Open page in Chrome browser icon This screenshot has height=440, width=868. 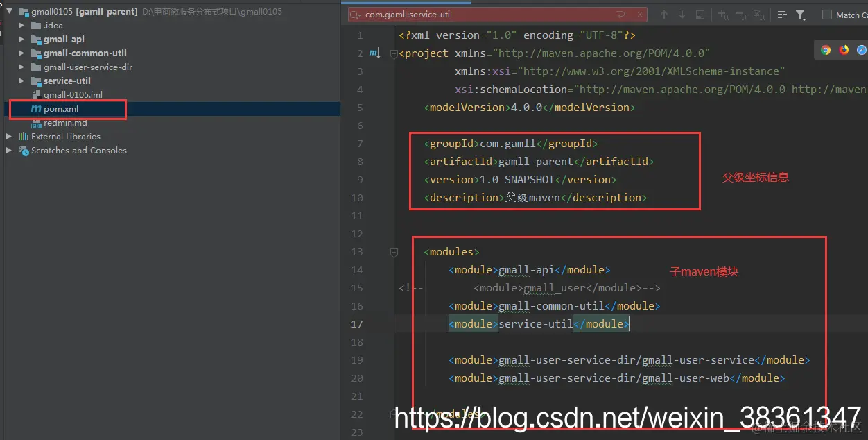click(x=826, y=50)
